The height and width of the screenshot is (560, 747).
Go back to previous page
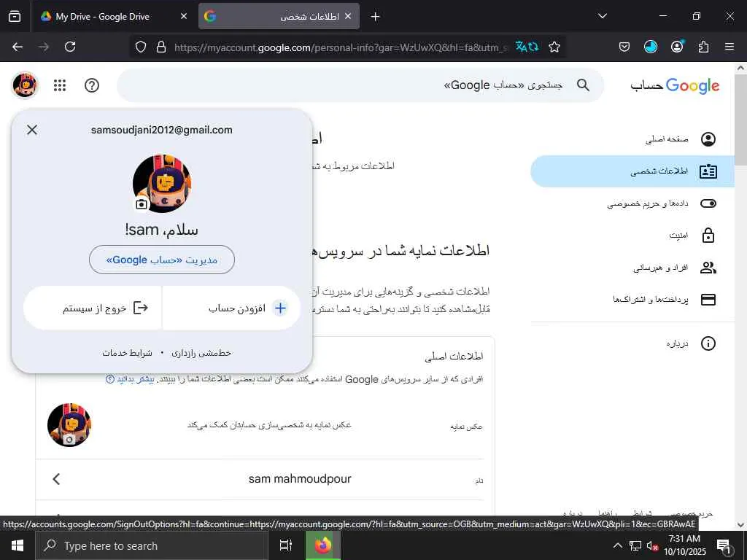18,47
